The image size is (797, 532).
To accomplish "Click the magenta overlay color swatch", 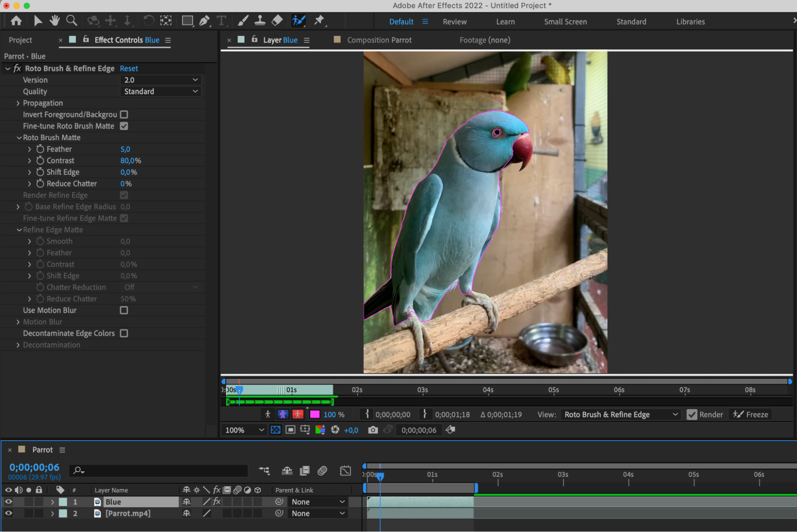I will pyautogui.click(x=315, y=414).
